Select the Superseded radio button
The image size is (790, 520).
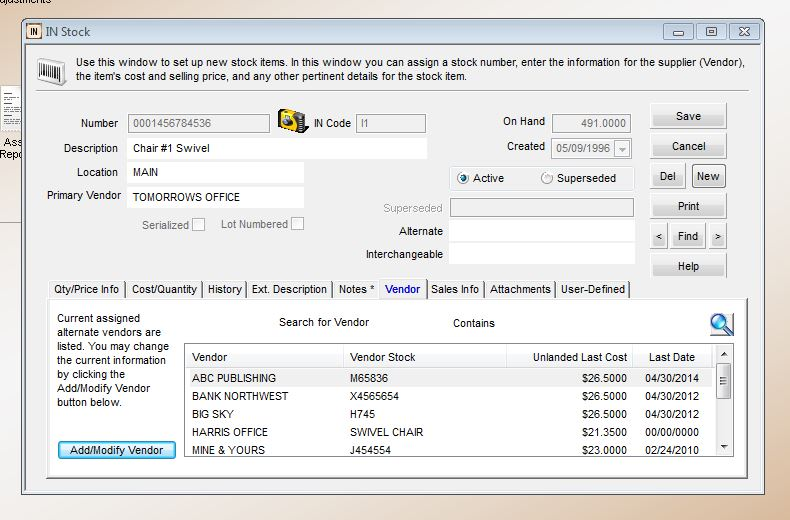pyautogui.click(x=547, y=178)
